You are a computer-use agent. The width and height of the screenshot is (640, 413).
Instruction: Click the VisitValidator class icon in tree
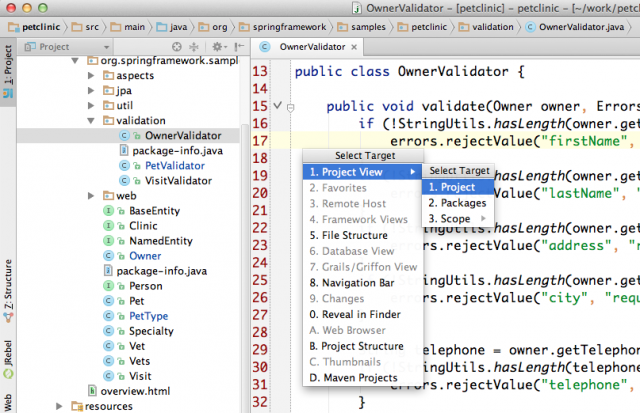coord(124,181)
